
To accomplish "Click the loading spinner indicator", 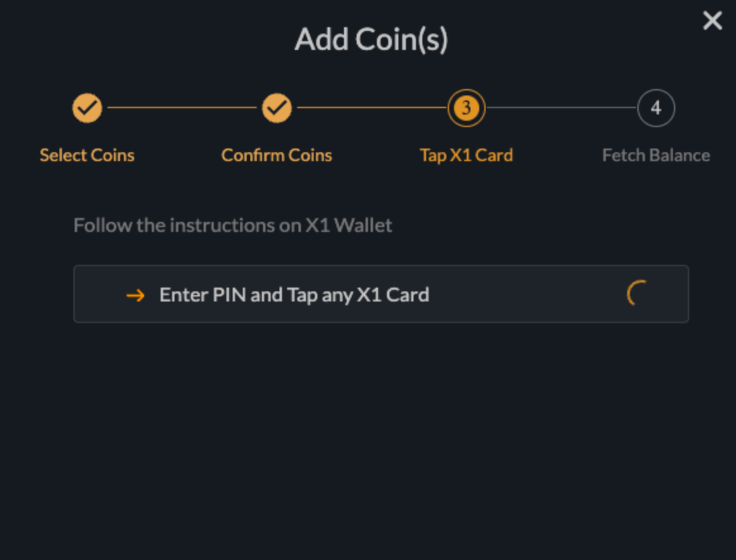I will [x=635, y=294].
